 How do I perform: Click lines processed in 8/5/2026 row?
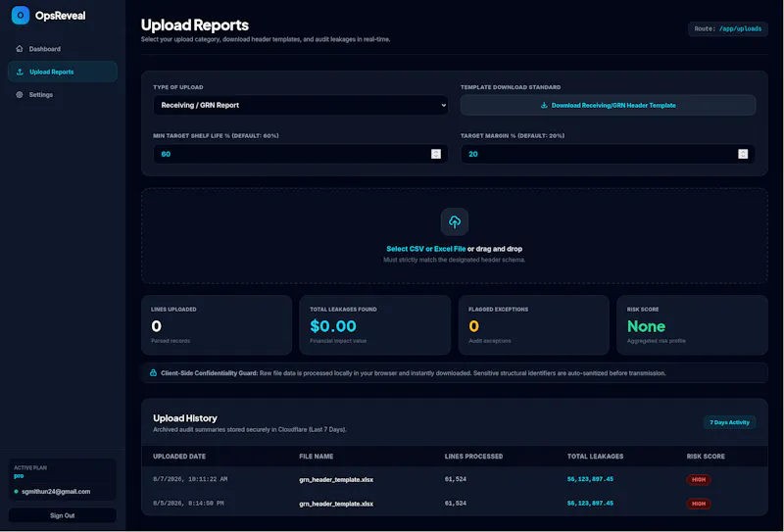(456, 503)
